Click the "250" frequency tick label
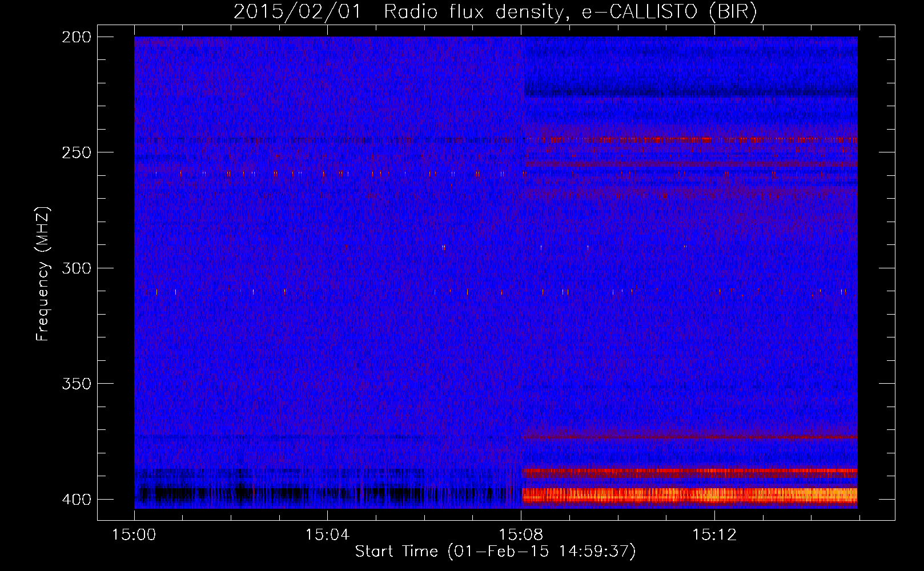 [x=77, y=152]
